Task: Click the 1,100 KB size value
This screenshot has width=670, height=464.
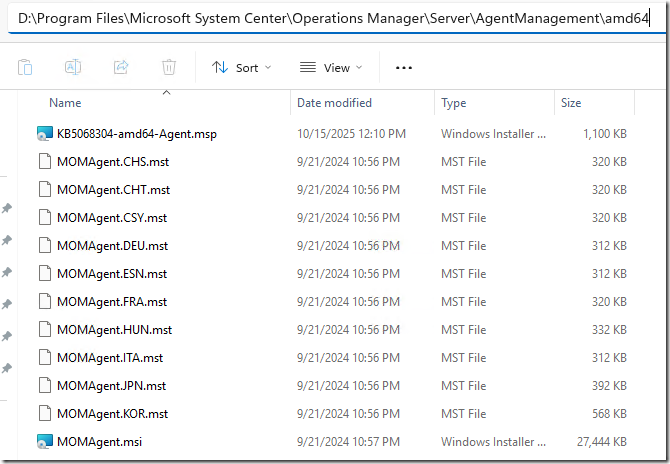Action: (605, 134)
